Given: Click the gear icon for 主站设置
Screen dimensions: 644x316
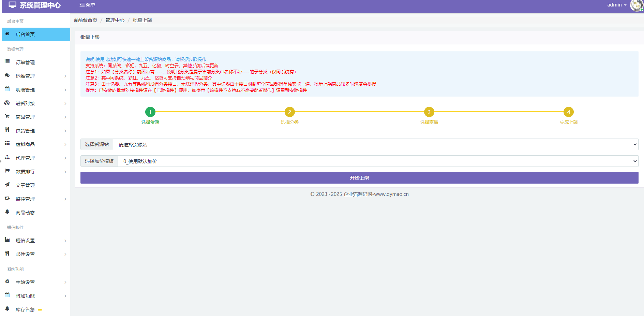Looking at the screenshot, I should coord(7,282).
